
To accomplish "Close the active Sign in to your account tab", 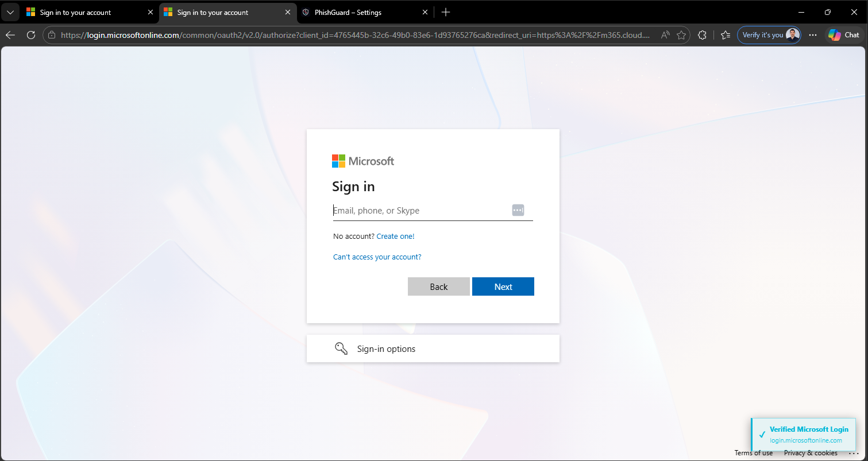I will tap(288, 12).
